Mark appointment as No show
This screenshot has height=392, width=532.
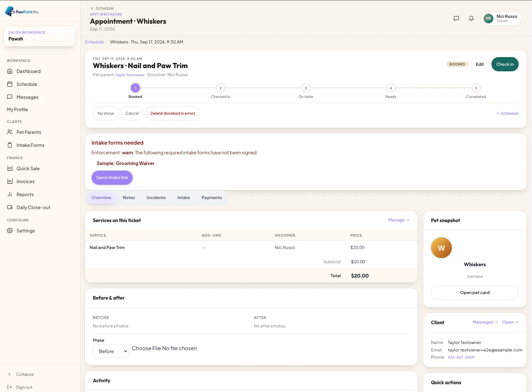106,113
